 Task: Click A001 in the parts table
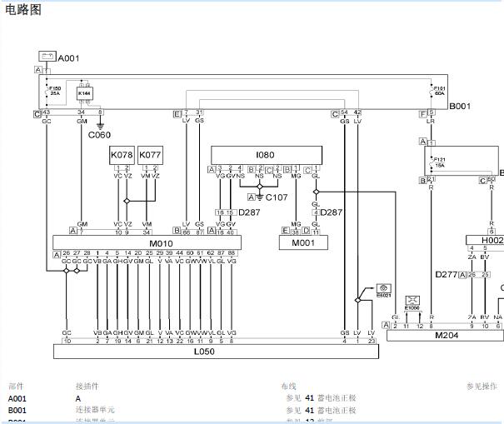[17, 399]
